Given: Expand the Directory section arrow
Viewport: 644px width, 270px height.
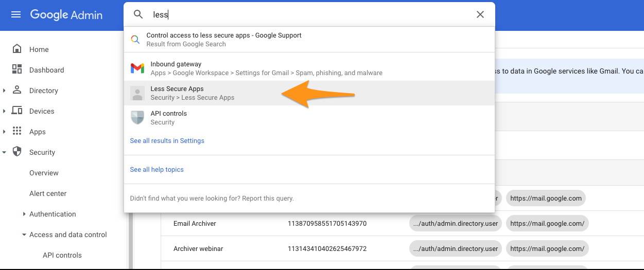Looking at the screenshot, I should 4,91.
